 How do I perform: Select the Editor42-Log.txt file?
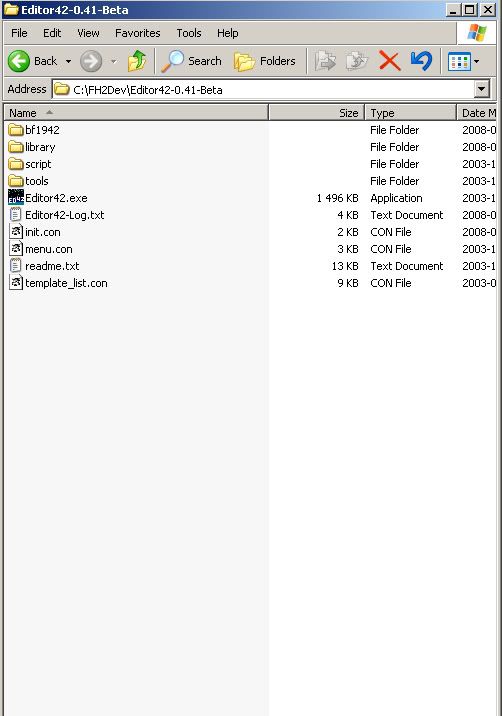pos(64,215)
